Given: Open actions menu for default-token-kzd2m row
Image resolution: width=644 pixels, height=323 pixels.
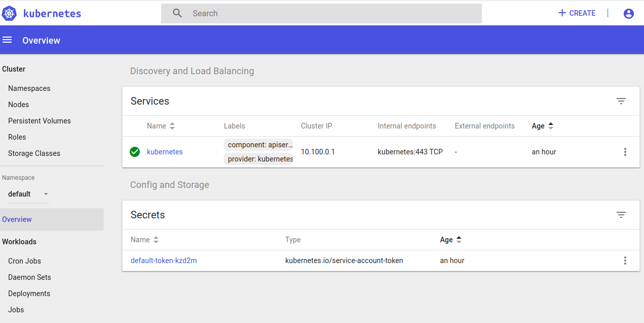Looking at the screenshot, I should coord(625,261).
